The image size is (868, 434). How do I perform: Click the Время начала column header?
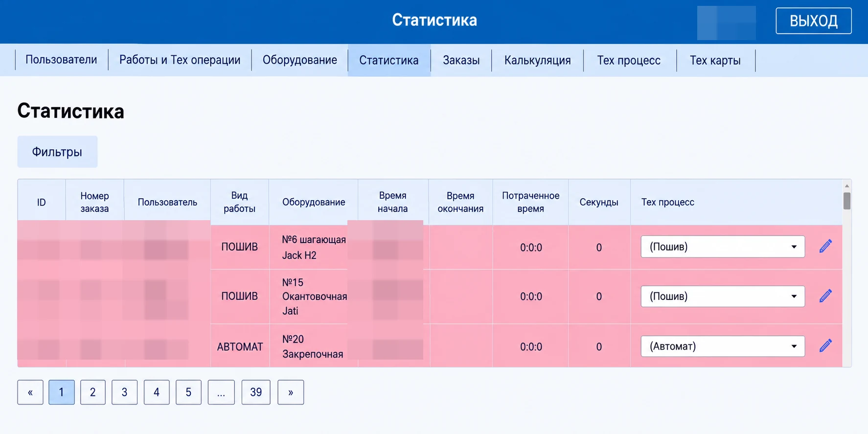pyautogui.click(x=393, y=202)
